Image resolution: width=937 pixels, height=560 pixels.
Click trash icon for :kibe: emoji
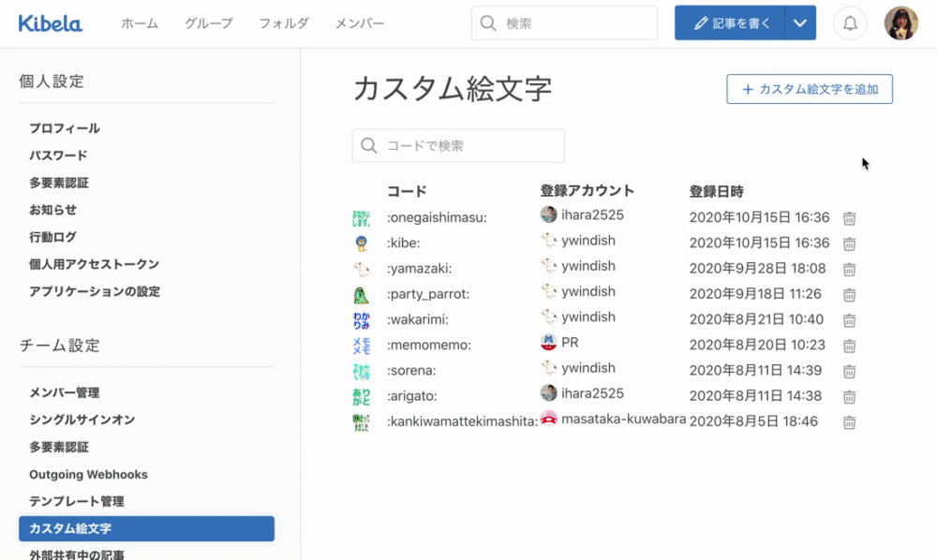(x=849, y=243)
